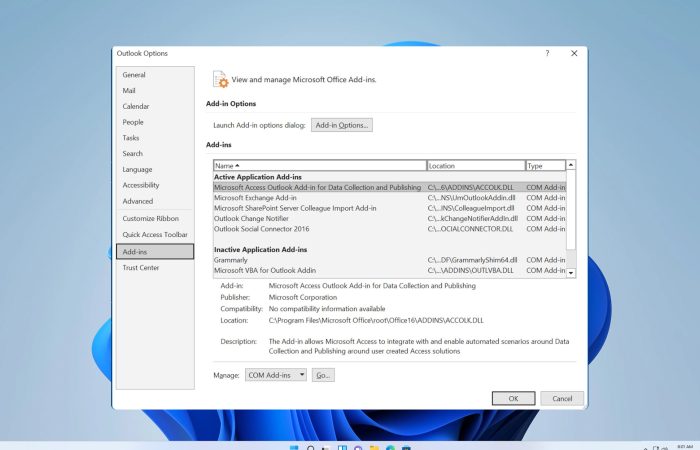Select Microsoft Access Outlook Add-in row
This screenshot has height=450, width=700.
(x=389, y=188)
